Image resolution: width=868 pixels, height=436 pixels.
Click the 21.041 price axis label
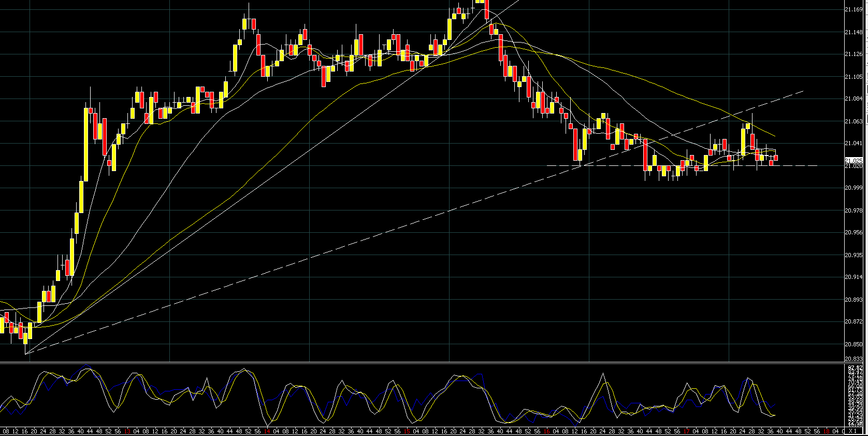[853, 143]
